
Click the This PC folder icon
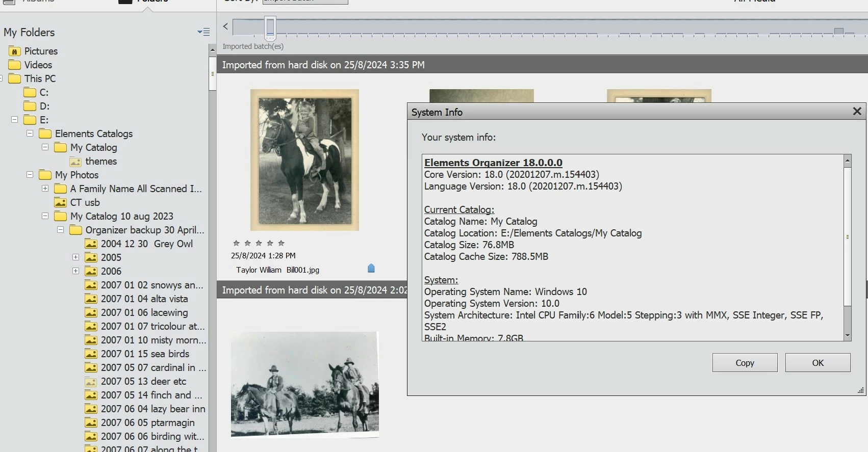tap(15, 78)
